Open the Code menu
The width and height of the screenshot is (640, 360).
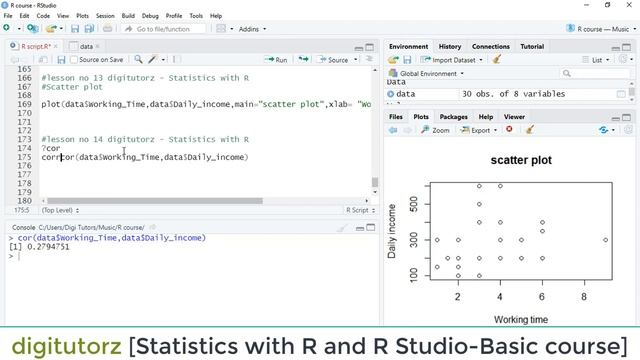pos(43,16)
